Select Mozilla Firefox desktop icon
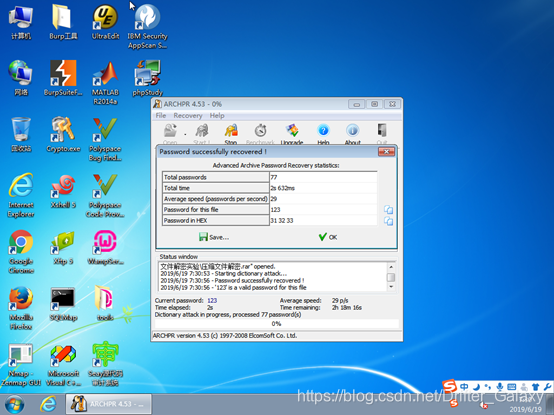Viewport: 554px width, 415px height. click(21, 308)
